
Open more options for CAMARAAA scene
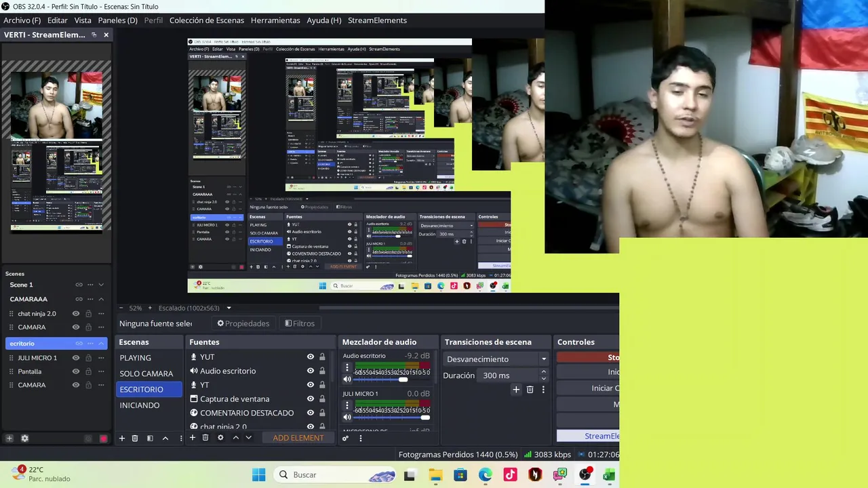[x=90, y=299]
